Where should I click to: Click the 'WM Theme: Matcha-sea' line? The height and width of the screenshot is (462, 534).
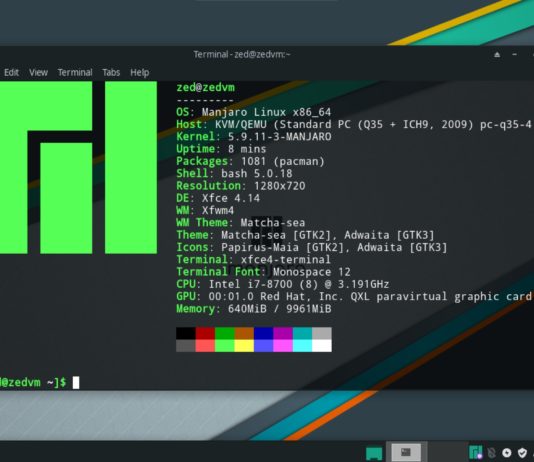pos(241,222)
